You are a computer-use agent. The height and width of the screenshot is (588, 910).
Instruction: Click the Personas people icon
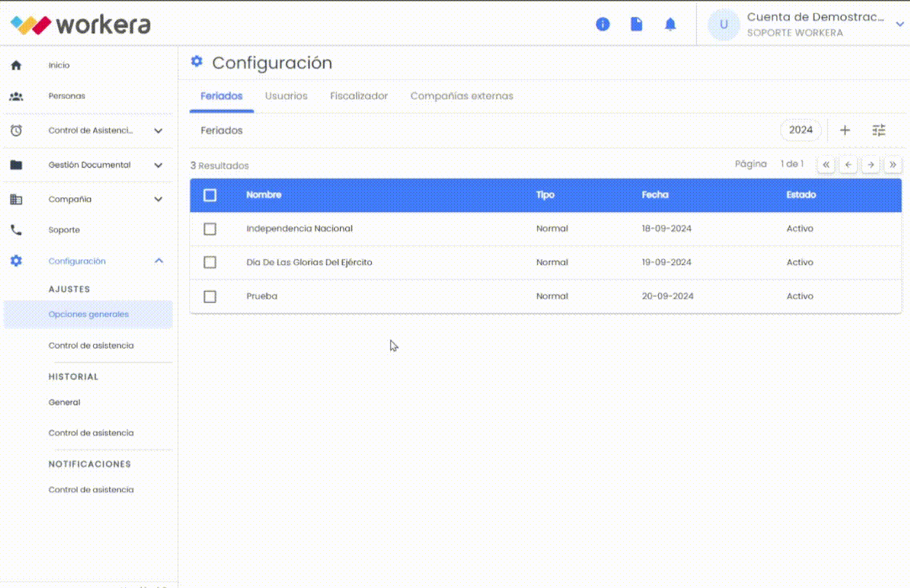(x=16, y=96)
